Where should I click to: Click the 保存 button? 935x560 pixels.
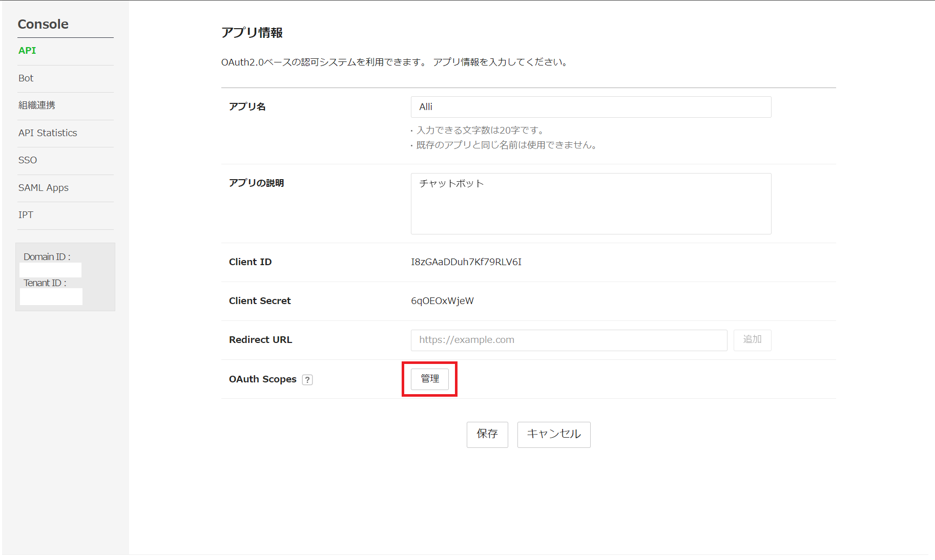487,435
